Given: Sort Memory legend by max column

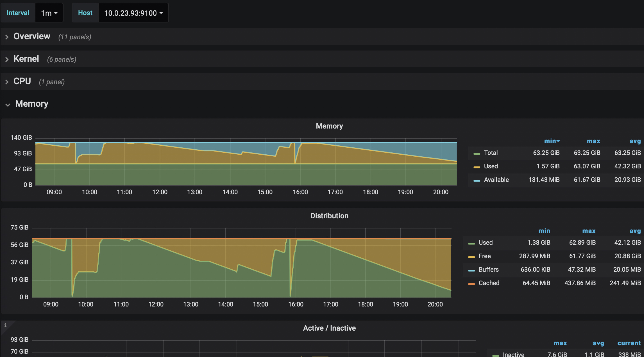Looking at the screenshot, I should (x=593, y=141).
